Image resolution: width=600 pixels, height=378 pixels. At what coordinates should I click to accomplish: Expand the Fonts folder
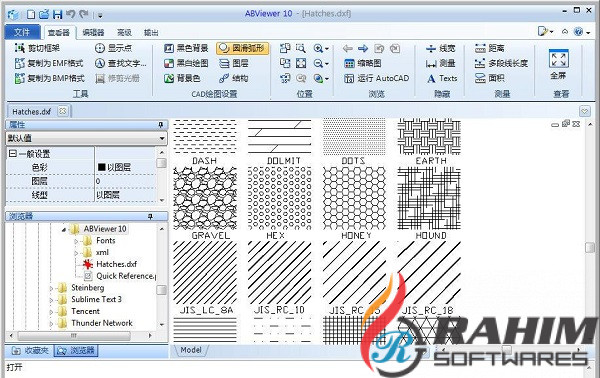coord(76,241)
